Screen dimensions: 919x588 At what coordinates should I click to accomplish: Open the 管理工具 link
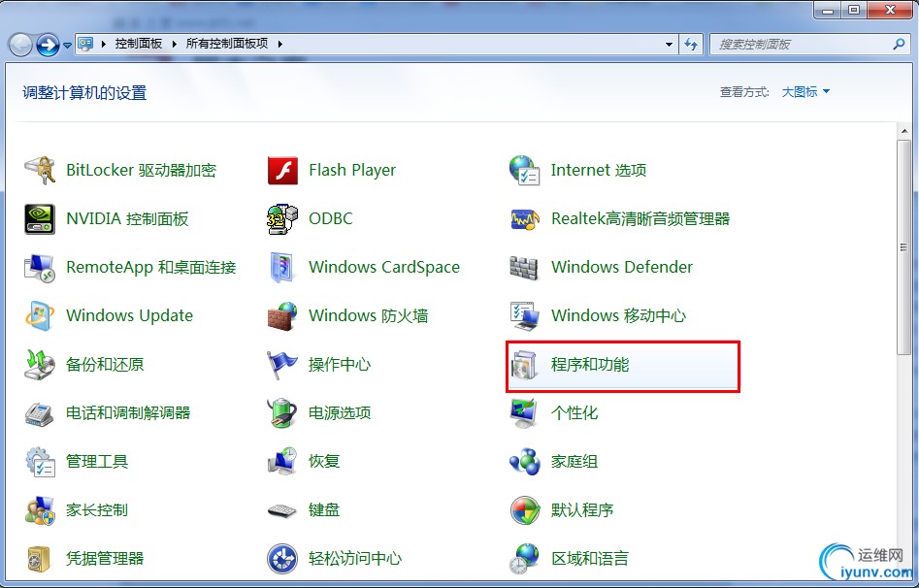coord(97,461)
